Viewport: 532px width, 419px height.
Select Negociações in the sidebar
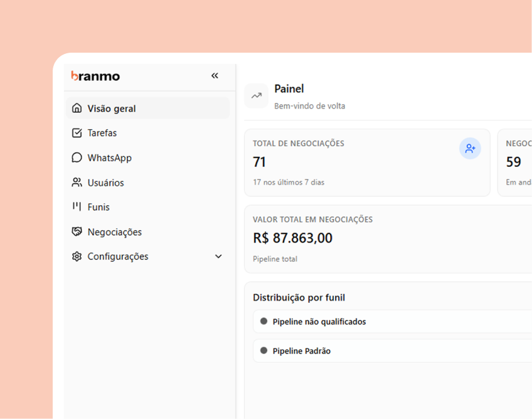(115, 232)
